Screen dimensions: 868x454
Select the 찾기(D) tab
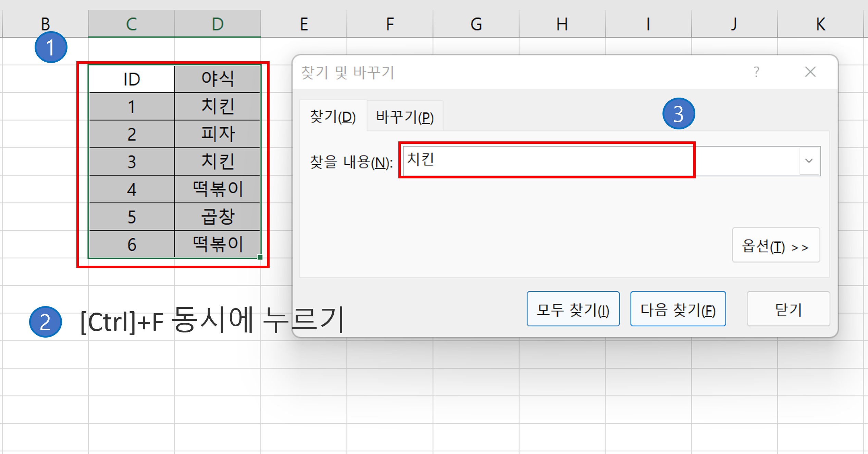pyautogui.click(x=332, y=117)
